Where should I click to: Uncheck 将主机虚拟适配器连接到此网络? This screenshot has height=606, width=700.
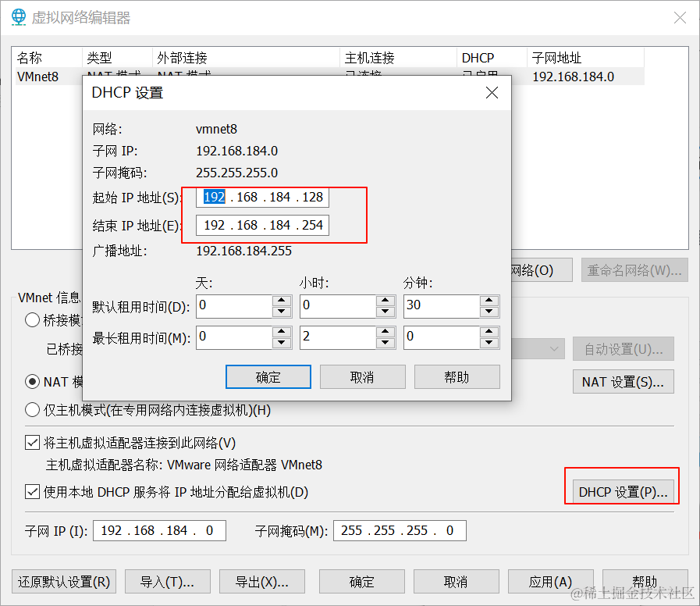point(32,443)
